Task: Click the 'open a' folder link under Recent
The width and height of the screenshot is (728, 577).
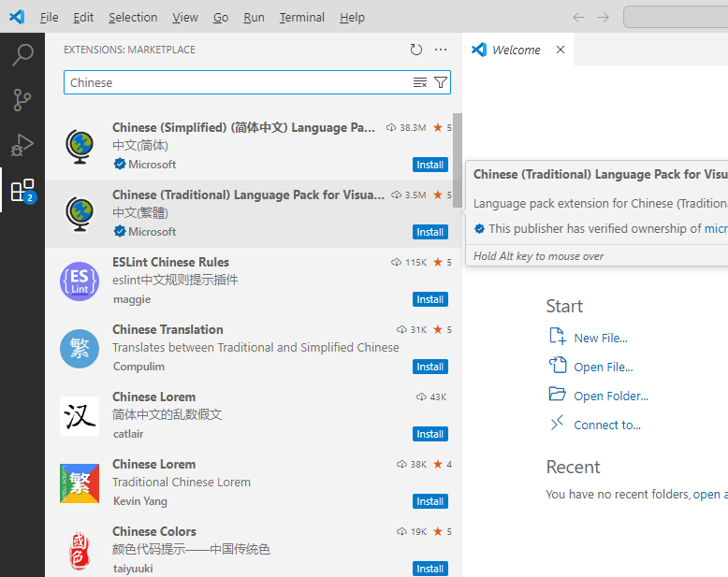Action: tap(710, 495)
